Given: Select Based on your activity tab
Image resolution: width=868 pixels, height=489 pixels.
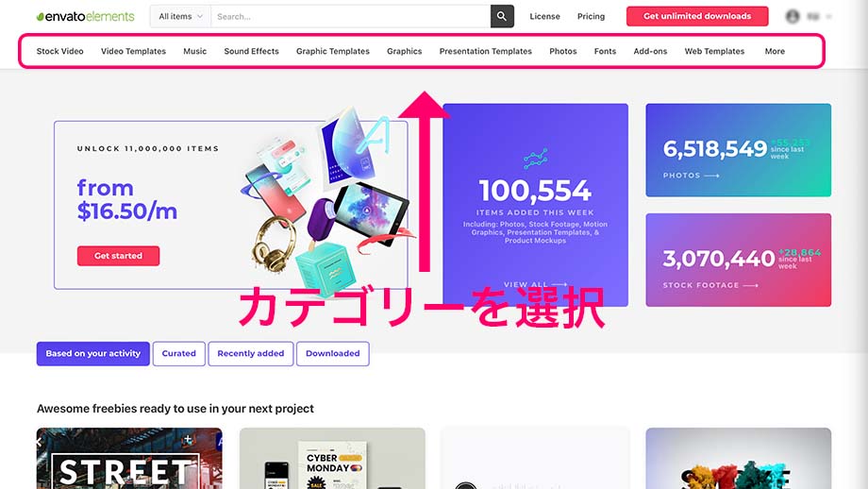Looking at the screenshot, I should pos(93,353).
